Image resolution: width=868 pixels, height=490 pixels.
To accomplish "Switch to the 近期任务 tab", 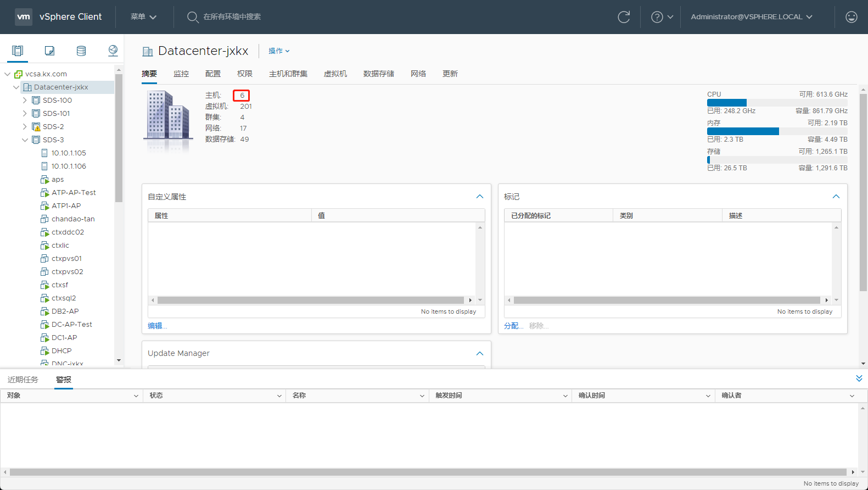I will [23, 380].
